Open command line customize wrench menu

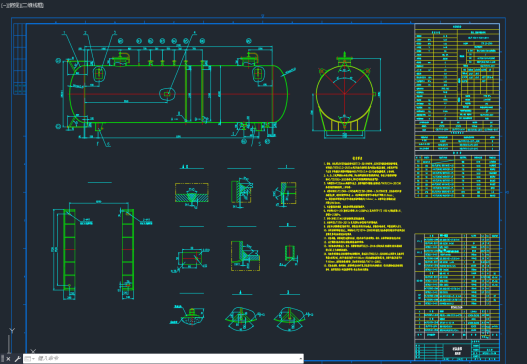(17, 359)
